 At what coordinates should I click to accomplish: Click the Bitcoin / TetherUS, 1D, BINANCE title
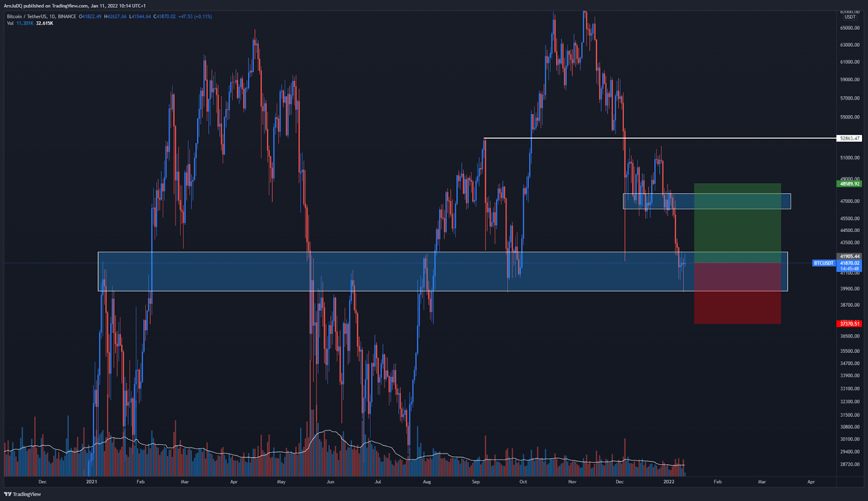(41, 17)
